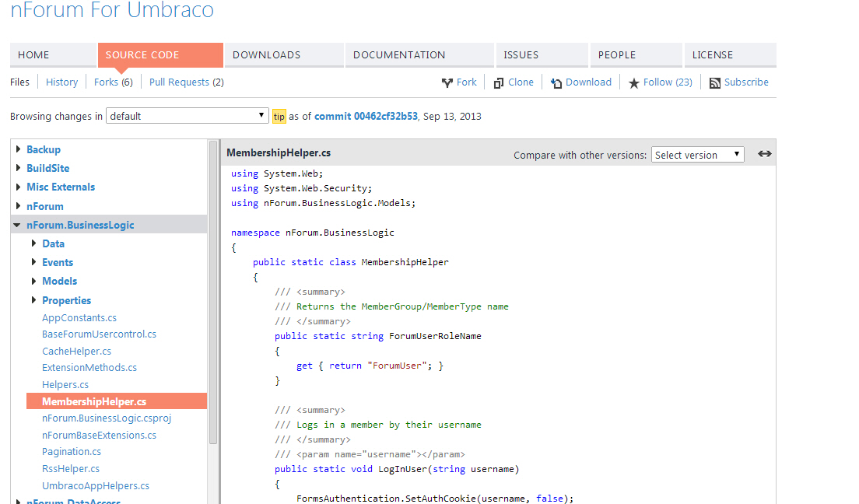View the ISSUES tab
Image resolution: width=859 pixels, height=504 pixels.
(542, 54)
